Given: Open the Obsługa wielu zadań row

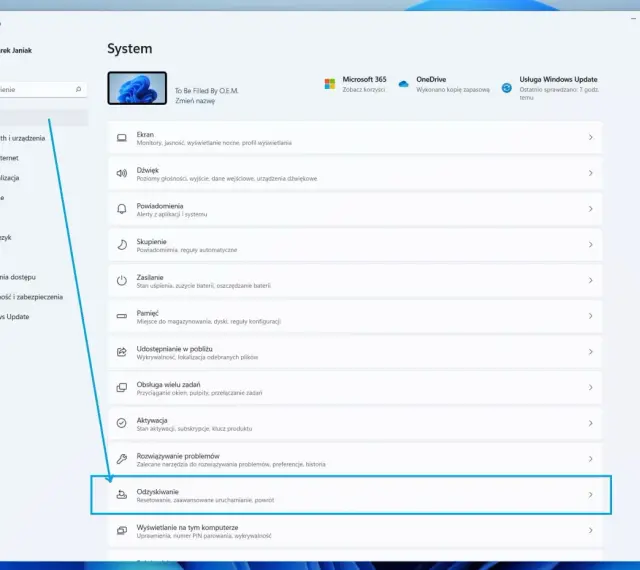Looking at the screenshot, I should pos(355,387).
